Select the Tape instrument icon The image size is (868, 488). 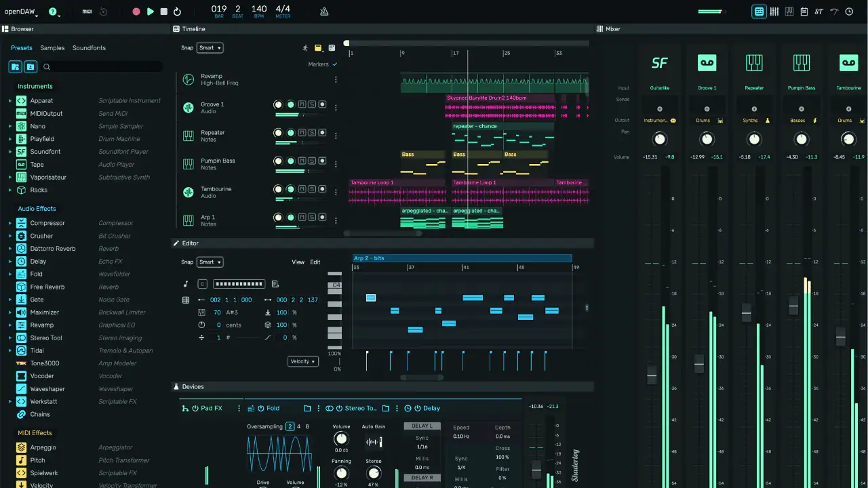(21, 165)
